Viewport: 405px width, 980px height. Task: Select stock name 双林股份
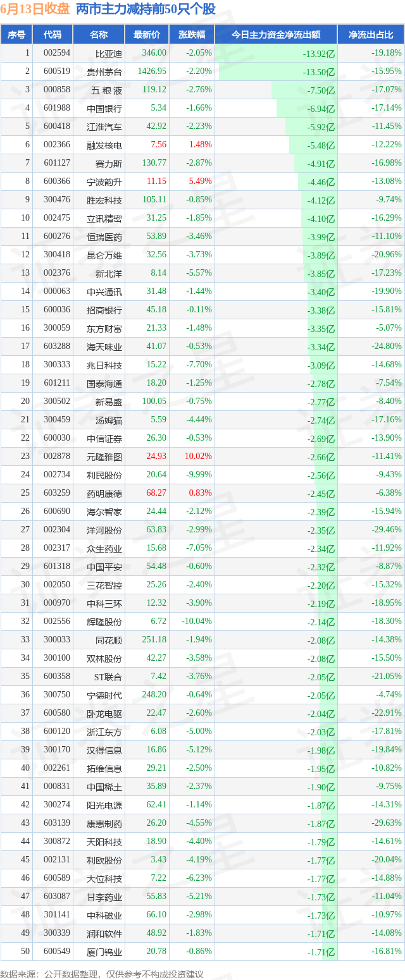tap(104, 658)
